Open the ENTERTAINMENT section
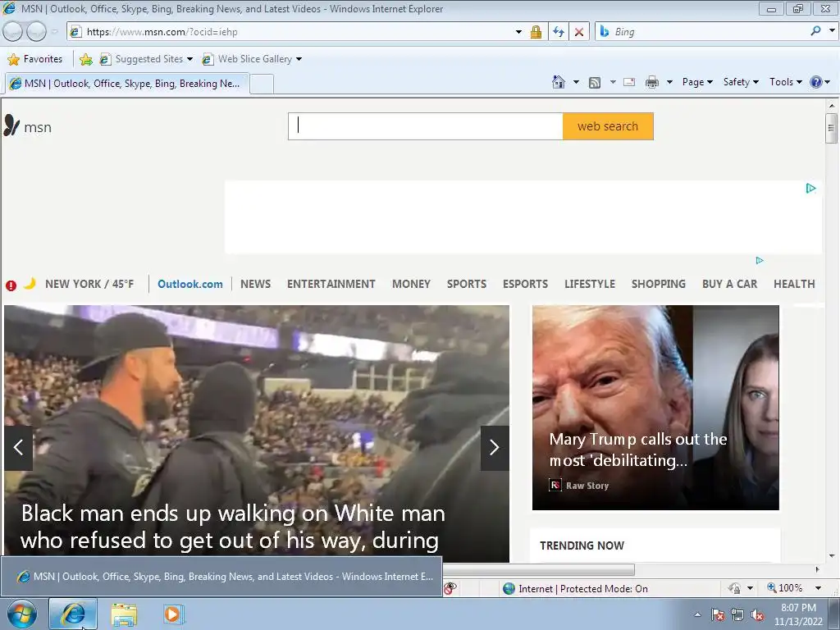840x630 pixels. [331, 284]
